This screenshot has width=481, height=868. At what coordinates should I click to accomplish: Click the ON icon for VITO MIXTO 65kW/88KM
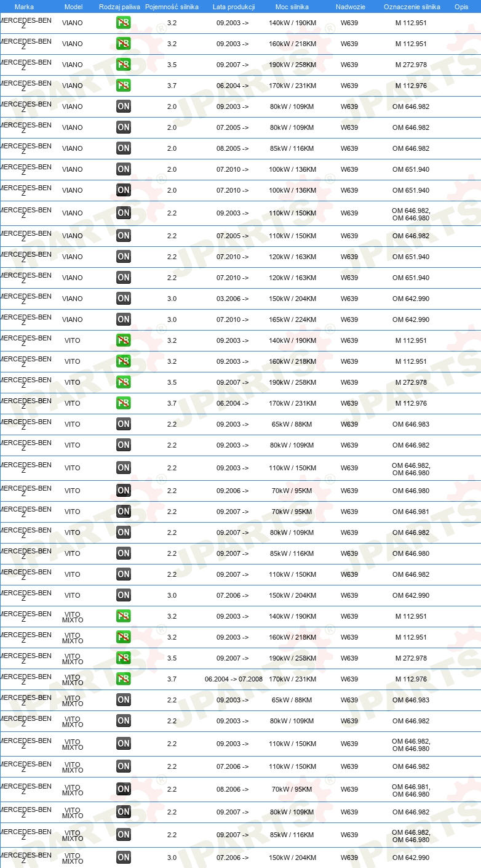tap(123, 700)
